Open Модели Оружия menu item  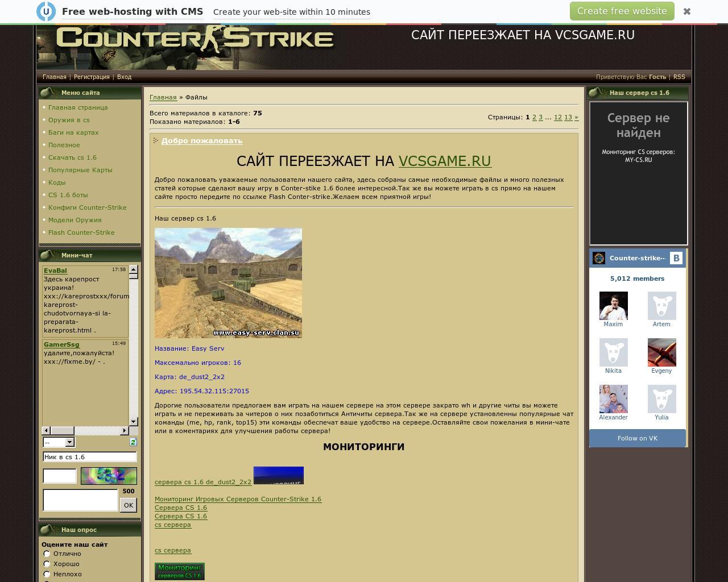click(x=75, y=220)
